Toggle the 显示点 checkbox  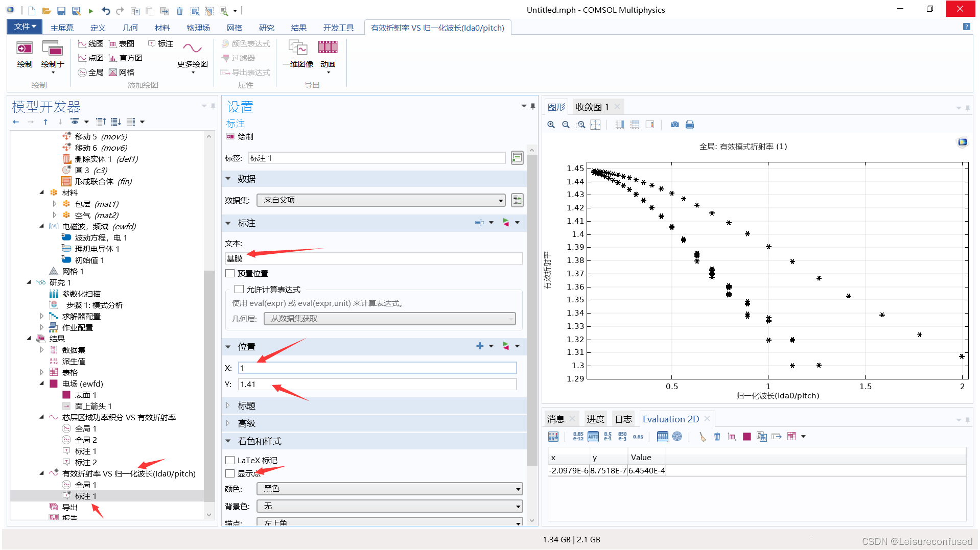tap(230, 474)
